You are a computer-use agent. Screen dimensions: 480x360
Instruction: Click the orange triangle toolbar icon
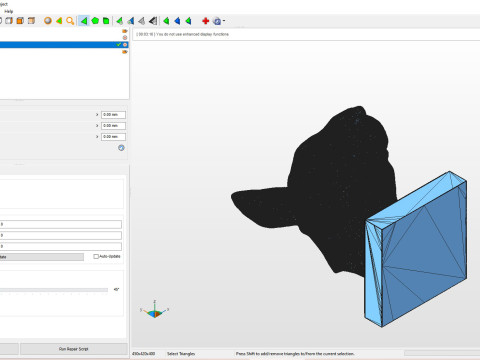[59, 21]
